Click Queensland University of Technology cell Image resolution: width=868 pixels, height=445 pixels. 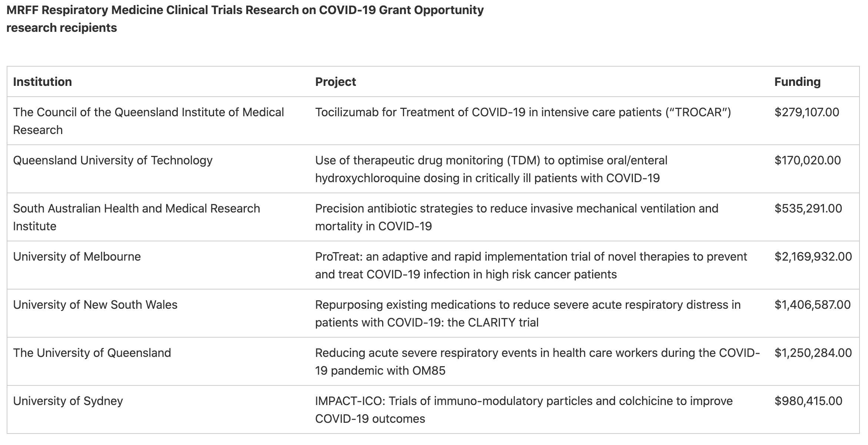(x=113, y=160)
